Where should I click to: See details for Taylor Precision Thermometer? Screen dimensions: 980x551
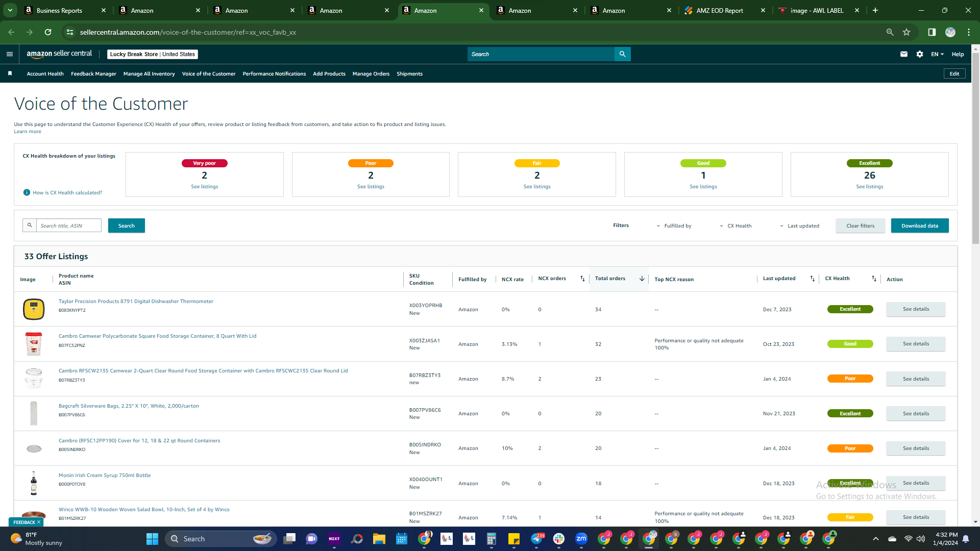[916, 309]
